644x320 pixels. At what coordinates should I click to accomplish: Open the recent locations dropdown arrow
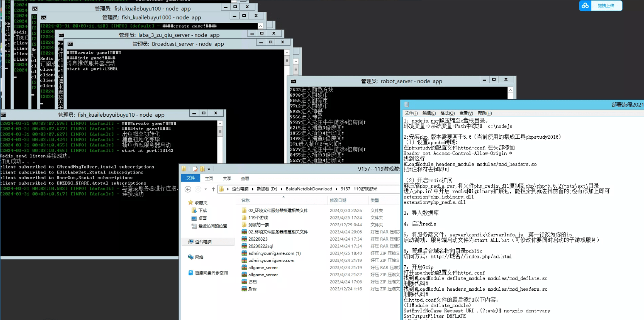[x=206, y=189]
